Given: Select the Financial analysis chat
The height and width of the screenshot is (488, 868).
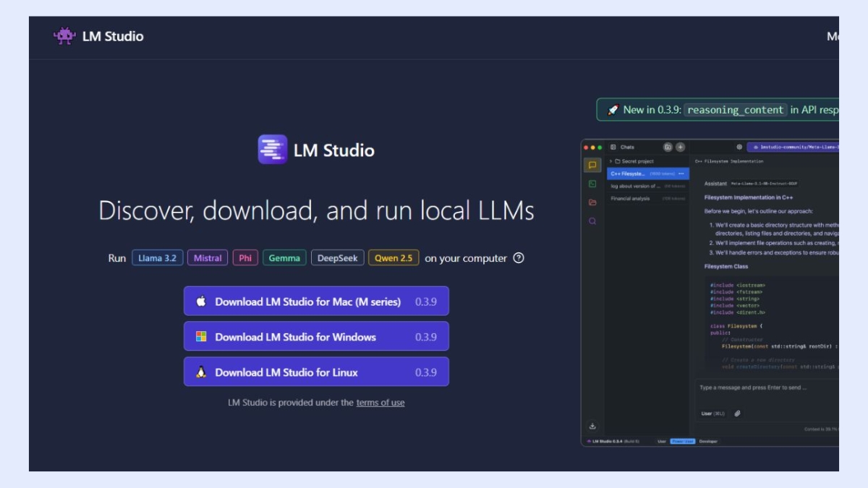Looking at the screenshot, I should [630, 198].
